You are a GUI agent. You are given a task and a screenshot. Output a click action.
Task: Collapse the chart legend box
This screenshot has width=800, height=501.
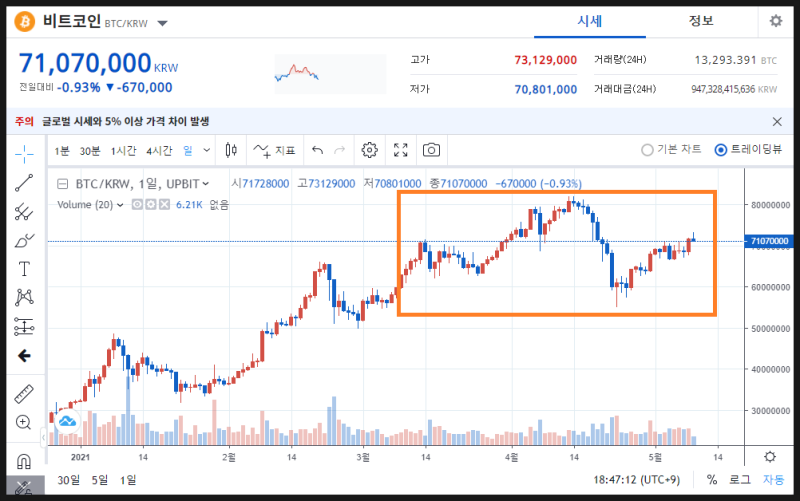[62, 184]
